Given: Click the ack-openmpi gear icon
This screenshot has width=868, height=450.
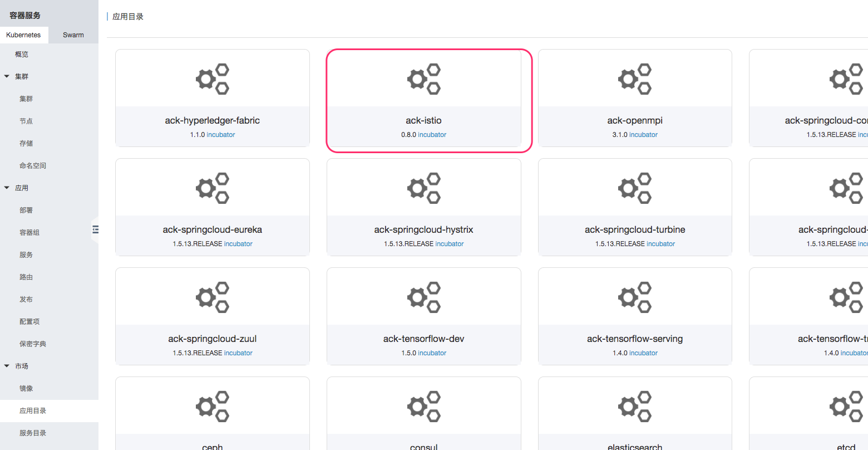Looking at the screenshot, I should [635, 79].
